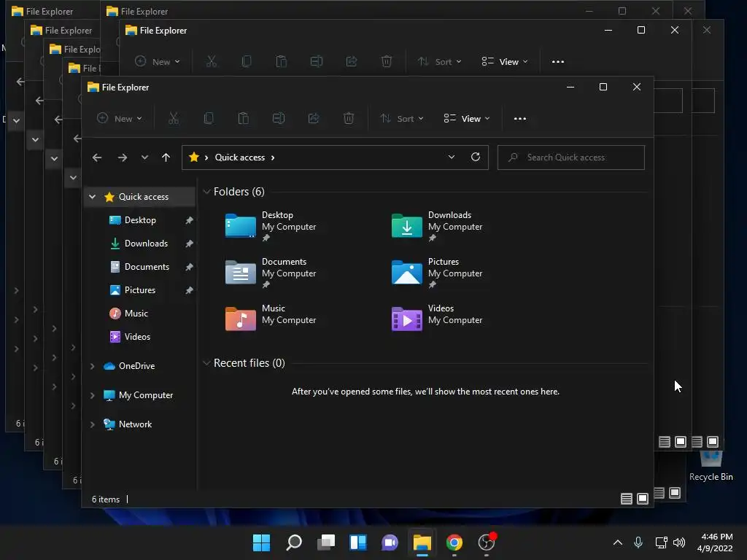This screenshot has height=560, width=747.
Task: Click Share icon in the second File Explorer window
Action: [x=352, y=61]
